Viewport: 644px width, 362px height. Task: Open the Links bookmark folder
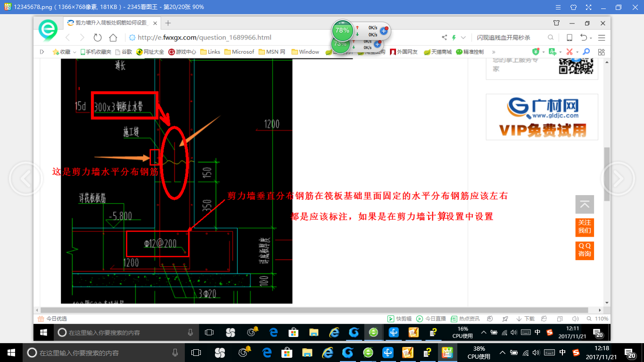coord(210,52)
